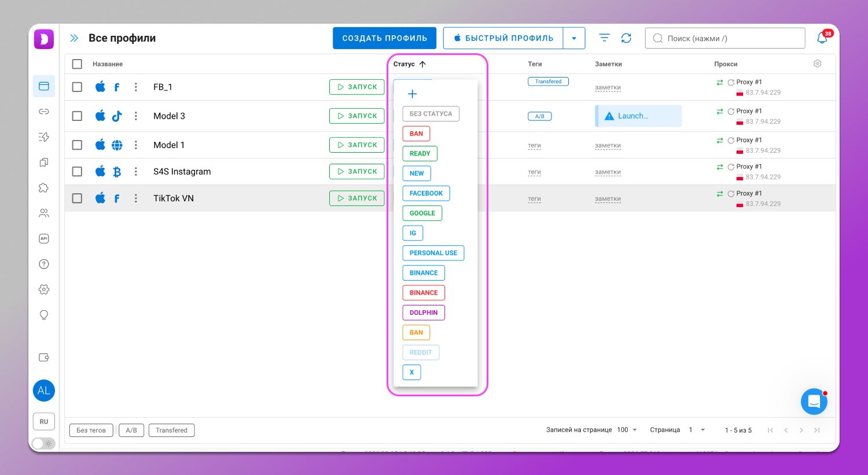Pick the red BAN status tag
Screen dimensions: 868x475
416,134
